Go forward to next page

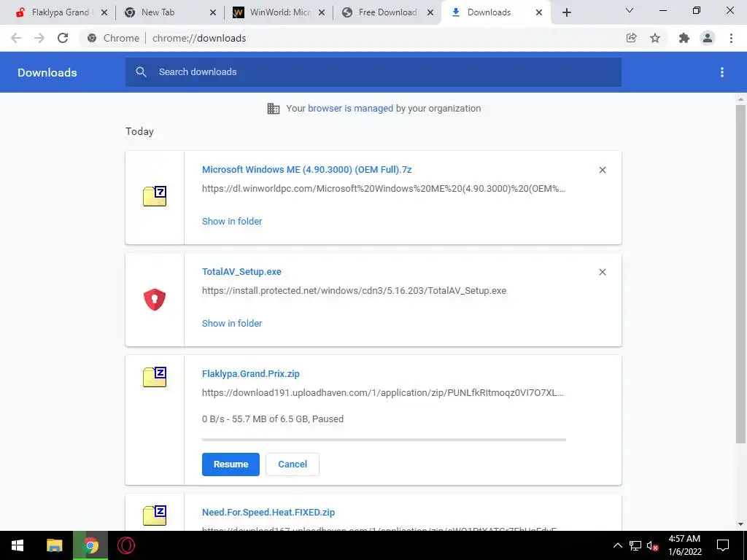click(x=39, y=38)
